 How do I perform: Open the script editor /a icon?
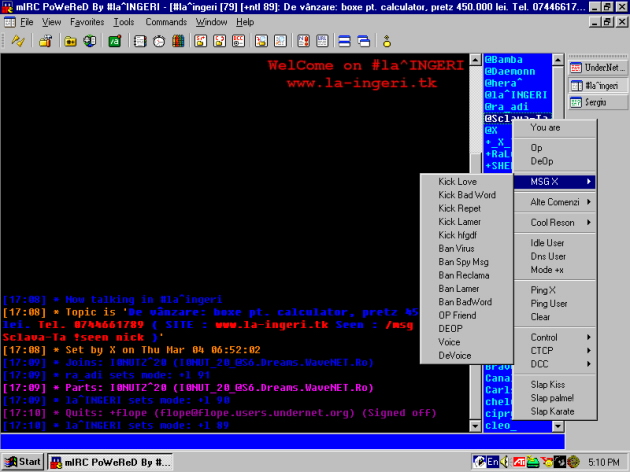115,41
